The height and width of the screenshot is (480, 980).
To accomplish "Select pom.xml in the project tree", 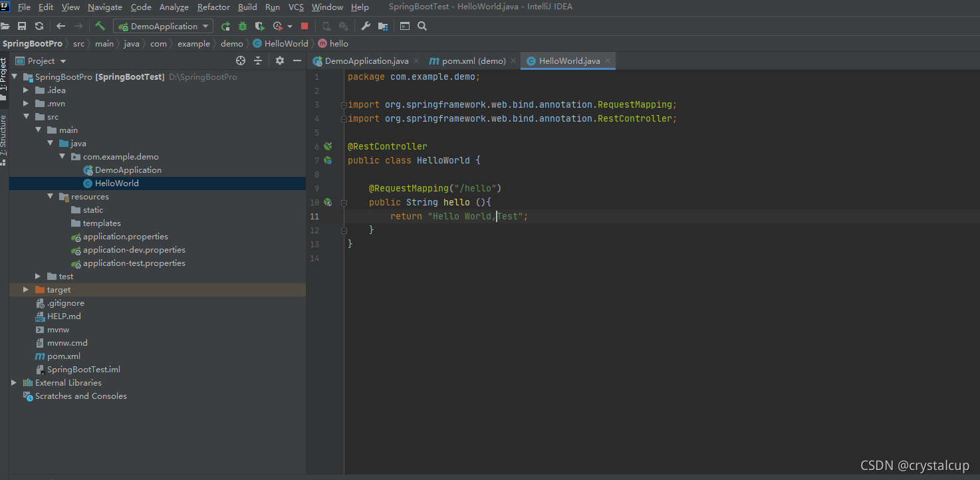I will pos(64,356).
